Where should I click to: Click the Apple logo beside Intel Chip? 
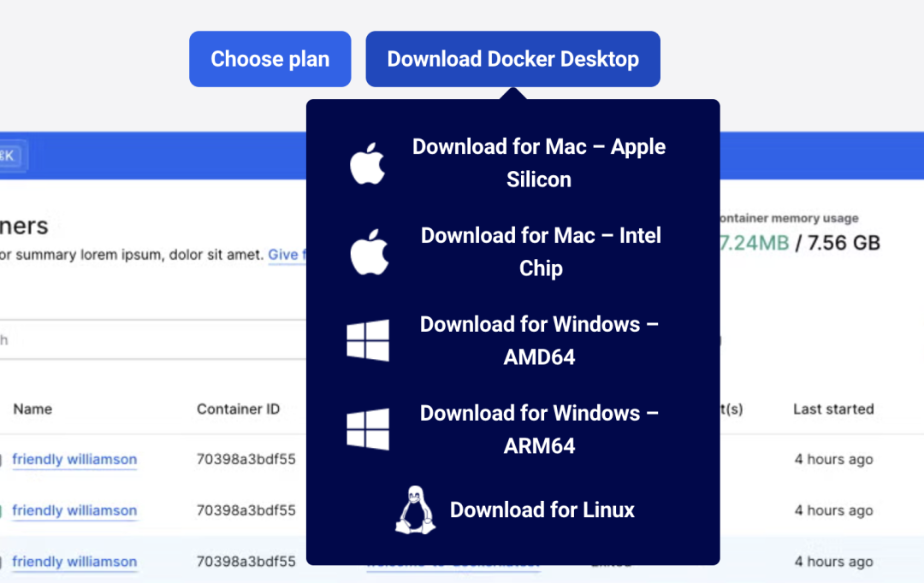370,252
